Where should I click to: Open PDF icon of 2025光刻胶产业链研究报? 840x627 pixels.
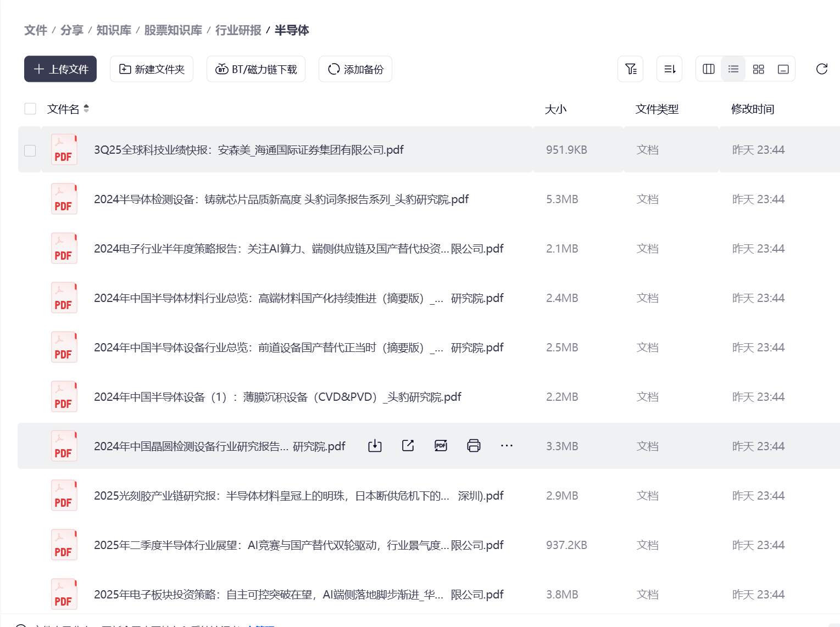(64, 496)
